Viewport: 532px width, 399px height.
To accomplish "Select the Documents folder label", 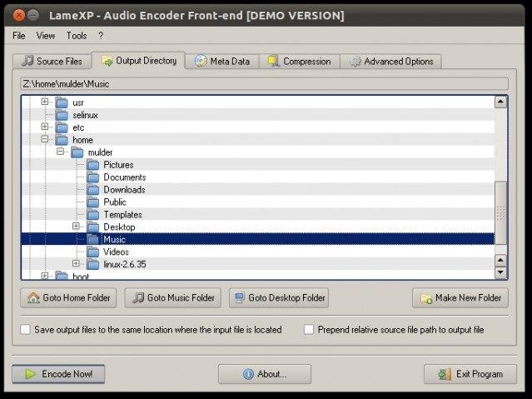I will pyautogui.click(x=125, y=177).
